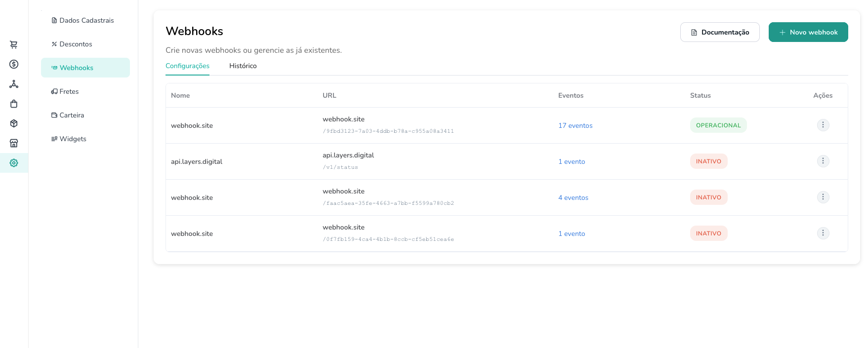
Task: Open the Documentação button
Action: tap(719, 32)
